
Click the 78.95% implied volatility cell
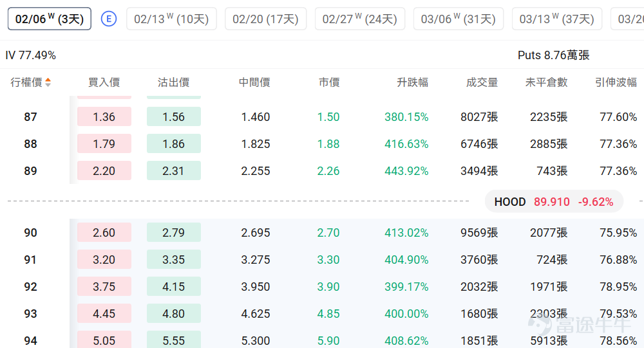pyautogui.click(x=618, y=286)
